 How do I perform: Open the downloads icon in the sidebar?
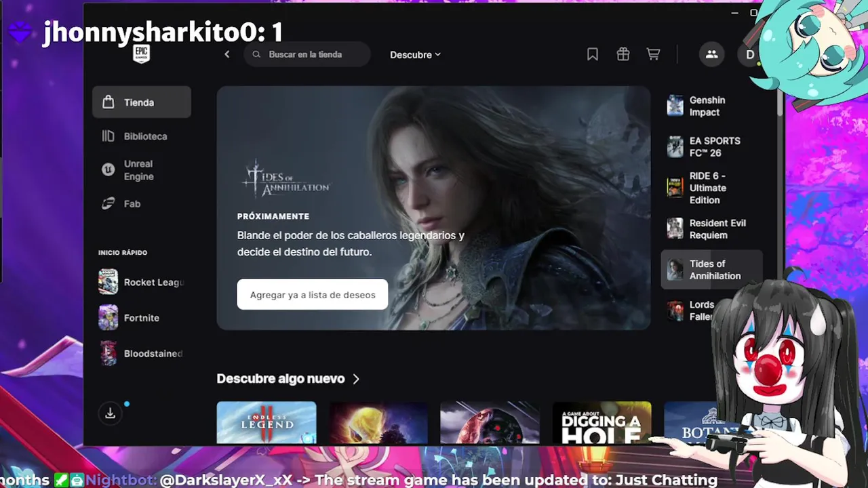(111, 413)
